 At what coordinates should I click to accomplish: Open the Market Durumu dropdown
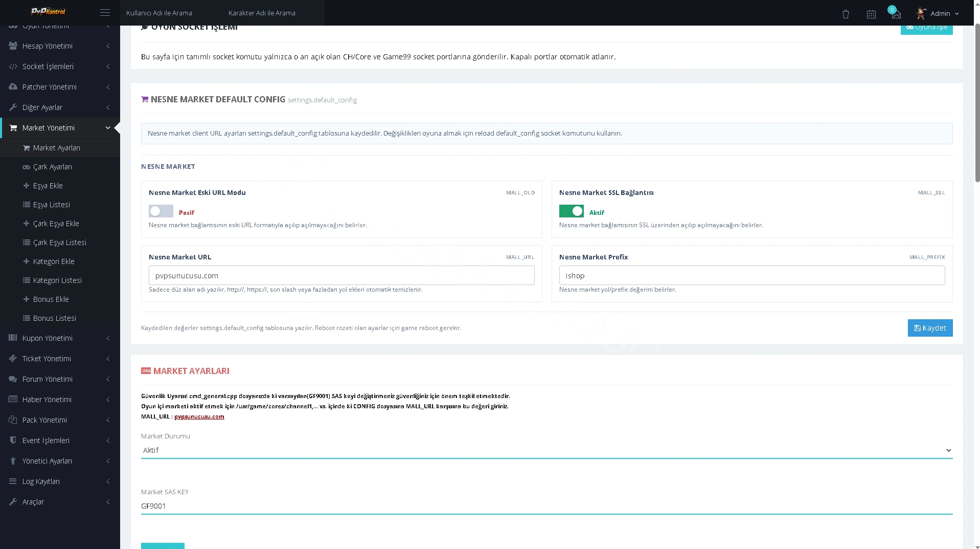click(x=546, y=450)
